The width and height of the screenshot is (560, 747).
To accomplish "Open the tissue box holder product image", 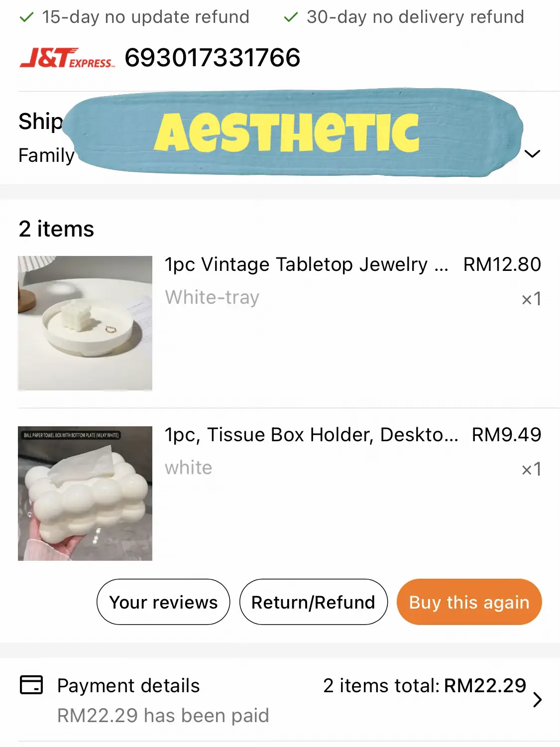I will [x=85, y=494].
